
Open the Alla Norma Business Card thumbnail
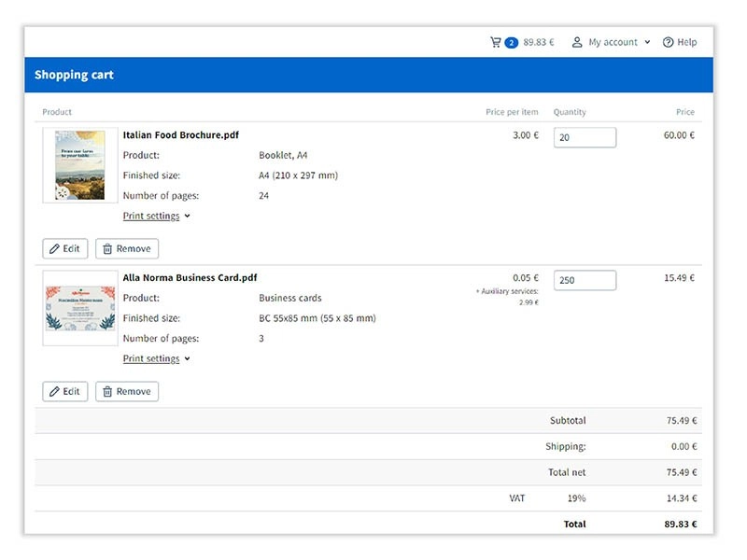click(x=80, y=307)
